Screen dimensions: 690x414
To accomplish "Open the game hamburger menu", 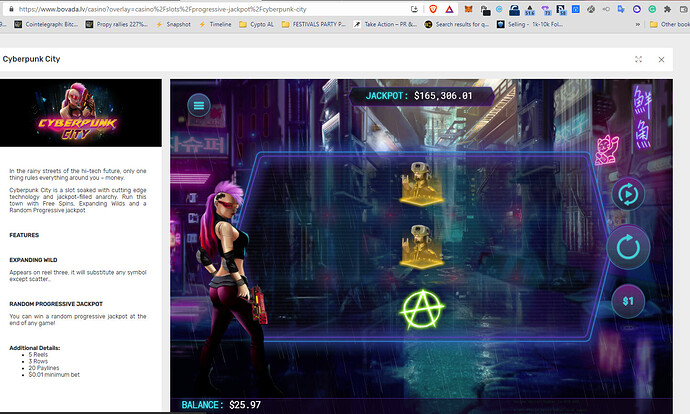I will (x=199, y=105).
